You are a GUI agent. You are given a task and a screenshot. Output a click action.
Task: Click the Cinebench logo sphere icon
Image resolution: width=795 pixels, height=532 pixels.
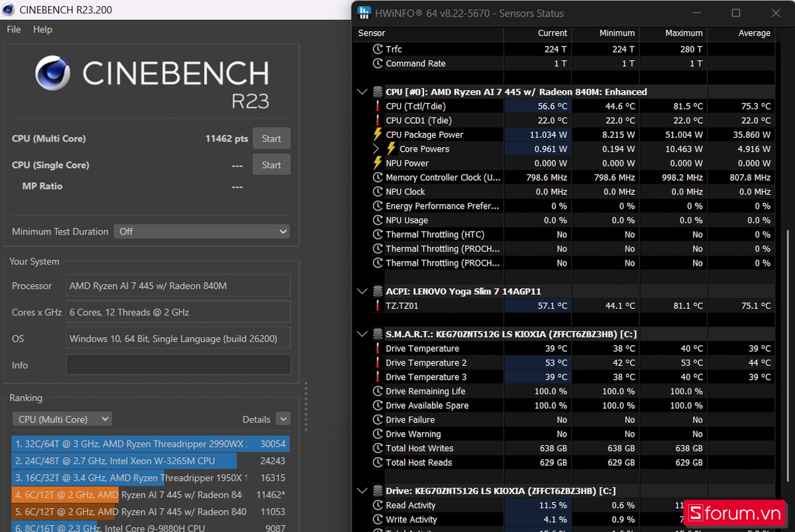coord(53,73)
